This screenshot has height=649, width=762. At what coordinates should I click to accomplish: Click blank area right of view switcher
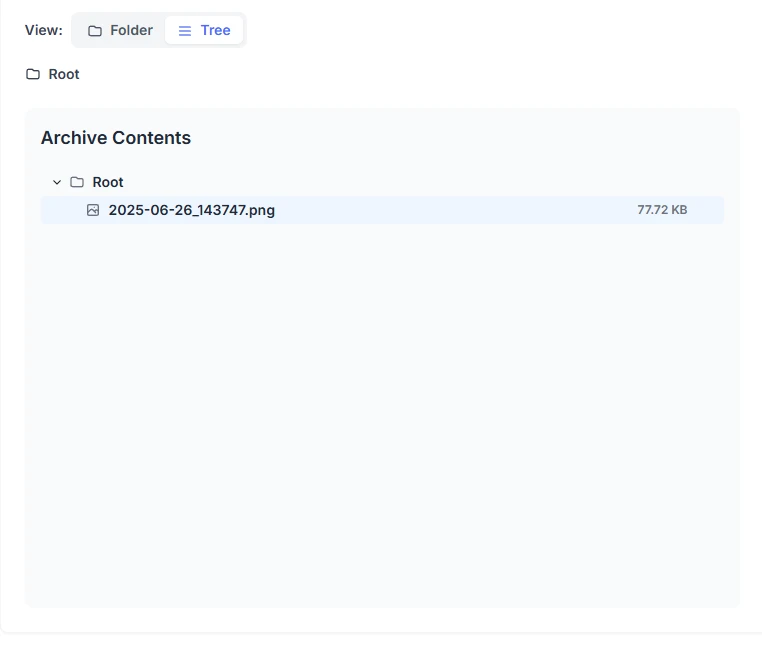(x=500, y=30)
